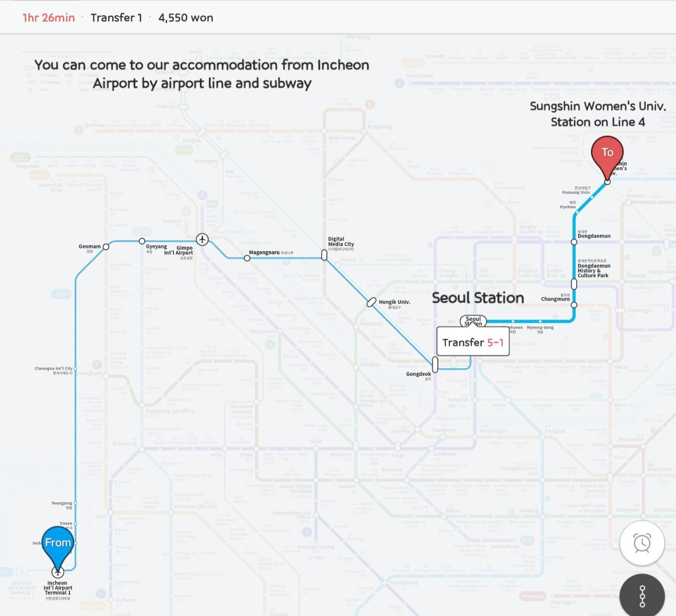This screenshot has width=676, height=616.
Task: Tap the faded Yongsan station label
Action: (457, 400)
